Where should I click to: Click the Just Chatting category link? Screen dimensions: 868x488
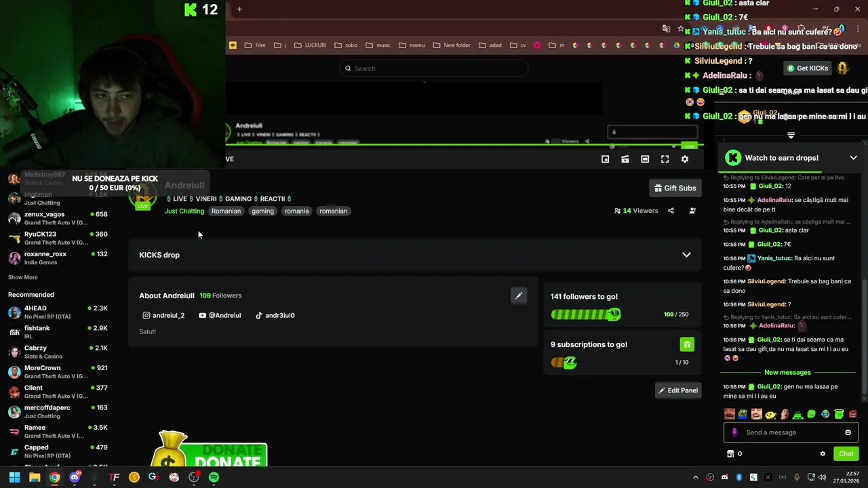[184, 211]
